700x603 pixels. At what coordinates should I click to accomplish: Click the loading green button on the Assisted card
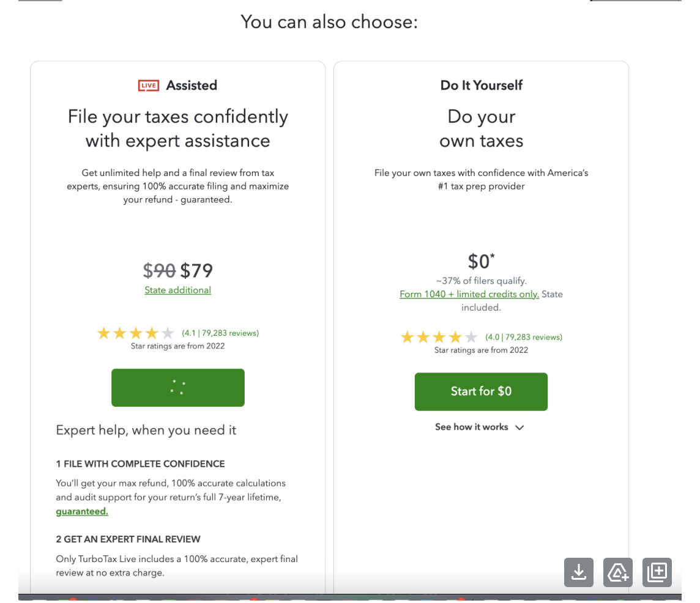(x=177, y=387)
